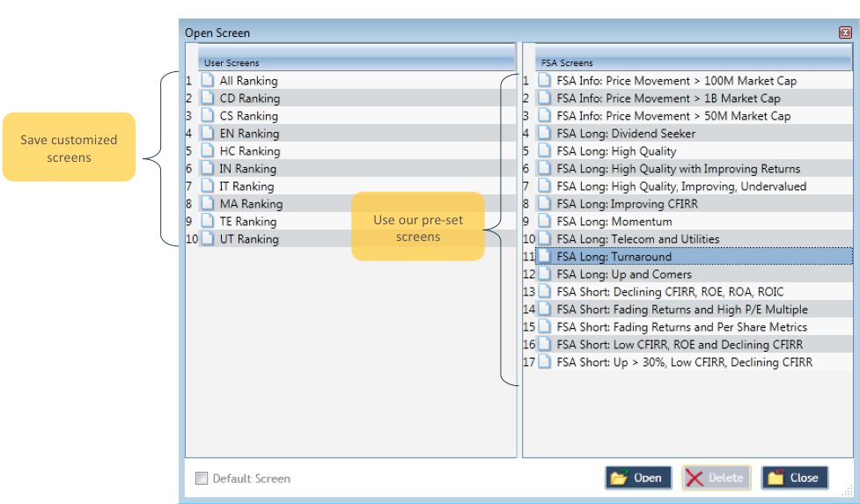The image size is (860, 504).
Task: Click document icon beside IT Ranking
Action: point(208,186)
